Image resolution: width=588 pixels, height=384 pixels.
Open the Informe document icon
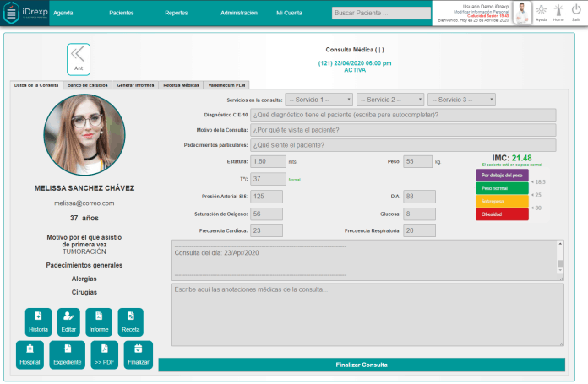(99, 322)
